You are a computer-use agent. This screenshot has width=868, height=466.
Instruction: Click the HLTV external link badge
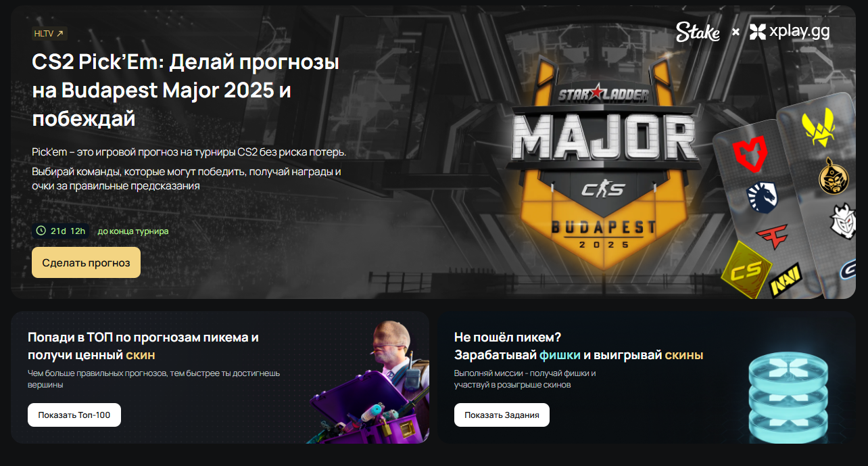[x=49, y=33]
